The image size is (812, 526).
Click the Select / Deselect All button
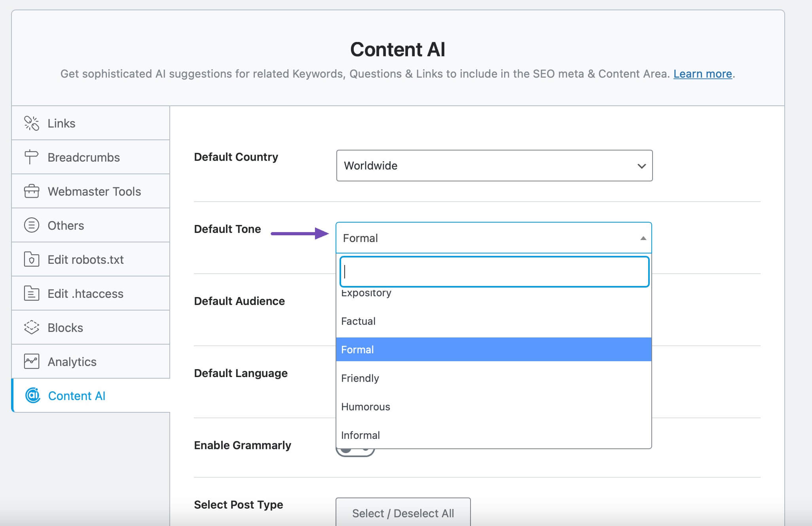pyautogui.click(x=403, y=513)
